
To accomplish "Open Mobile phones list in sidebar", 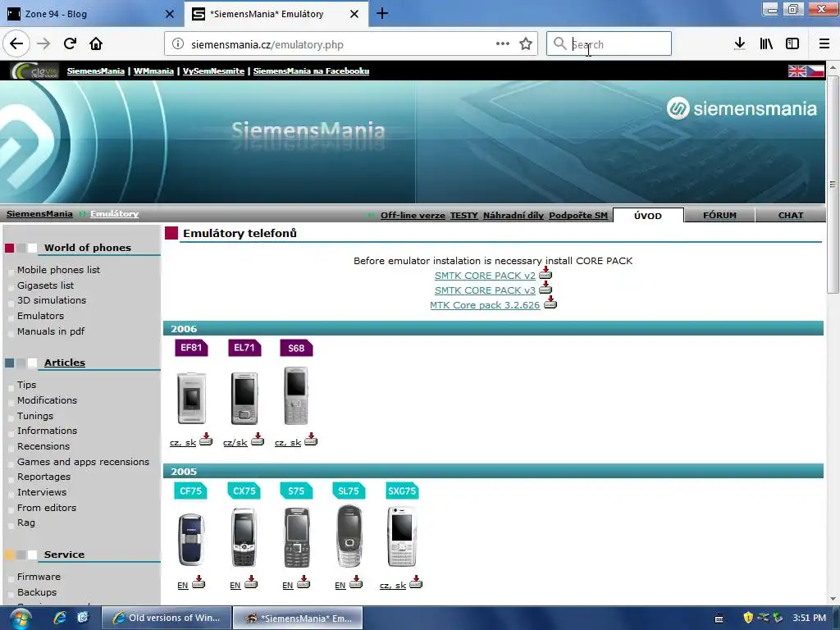I will coord(58,270).
